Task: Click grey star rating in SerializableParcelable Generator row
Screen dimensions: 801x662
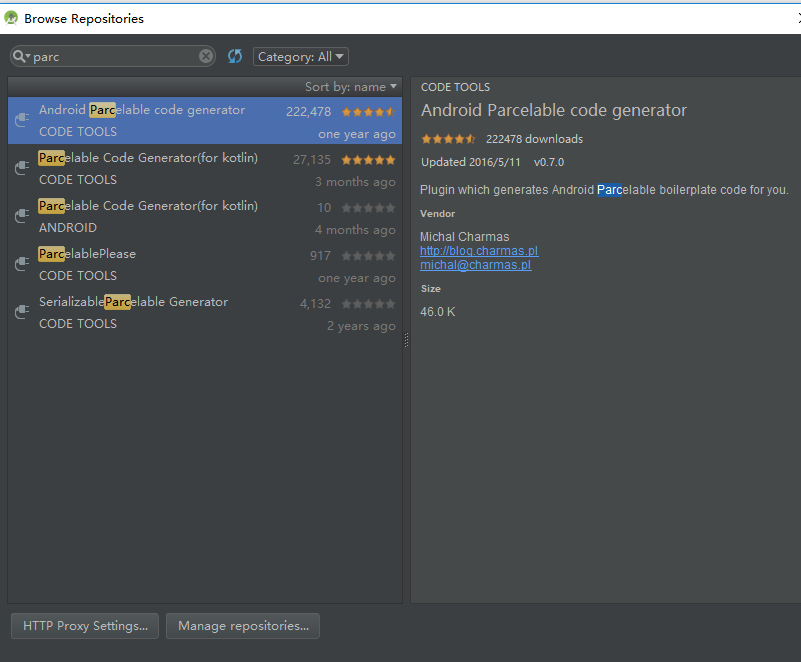Action: 368,304
